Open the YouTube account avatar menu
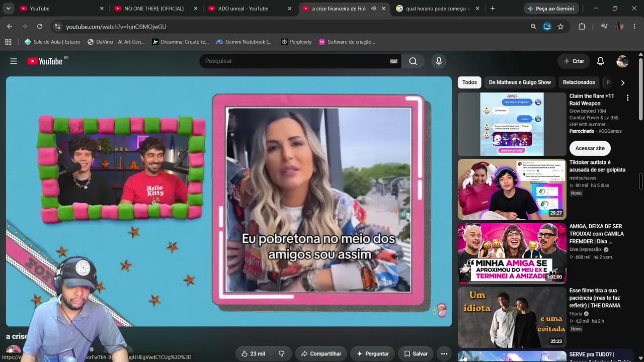The height and width of the screenshot is (362, 644). coord(622,61)
